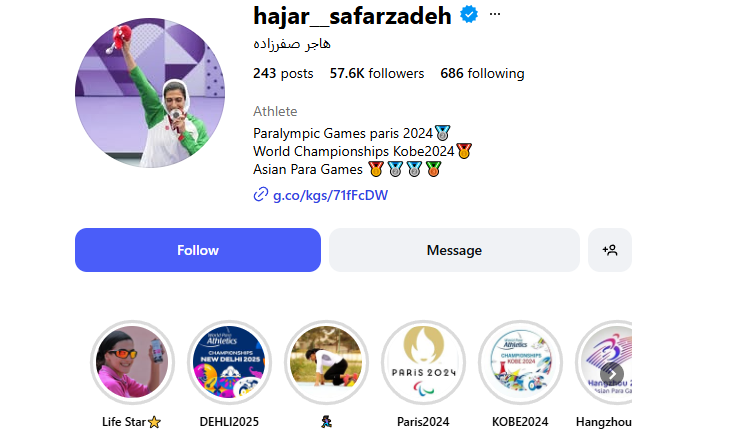730x434 pixels.
Task: Open the g.co/kgs/71fFcDW link
Action: (330, 195)
